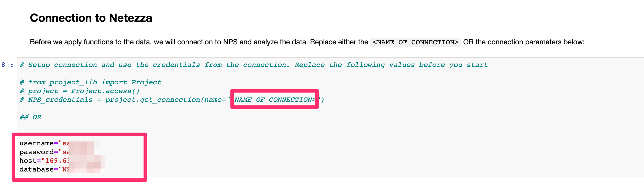The width and height of the screenshot is (644, 182).
Task: Select the cell execution prompt number 8
Action: click(x=7, y=65)
